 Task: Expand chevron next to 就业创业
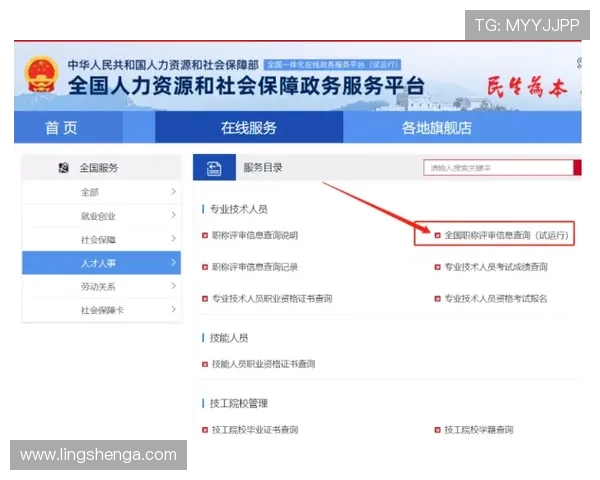coord(173,215)
